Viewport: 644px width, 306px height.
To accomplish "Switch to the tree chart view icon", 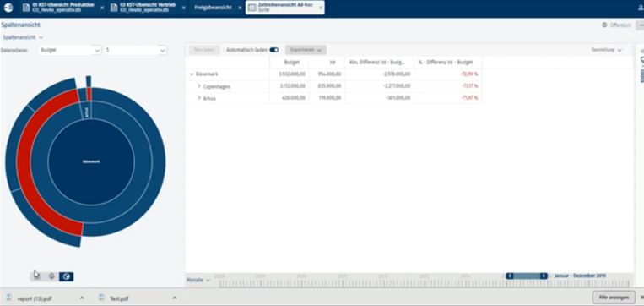I will tap(51, 276).
